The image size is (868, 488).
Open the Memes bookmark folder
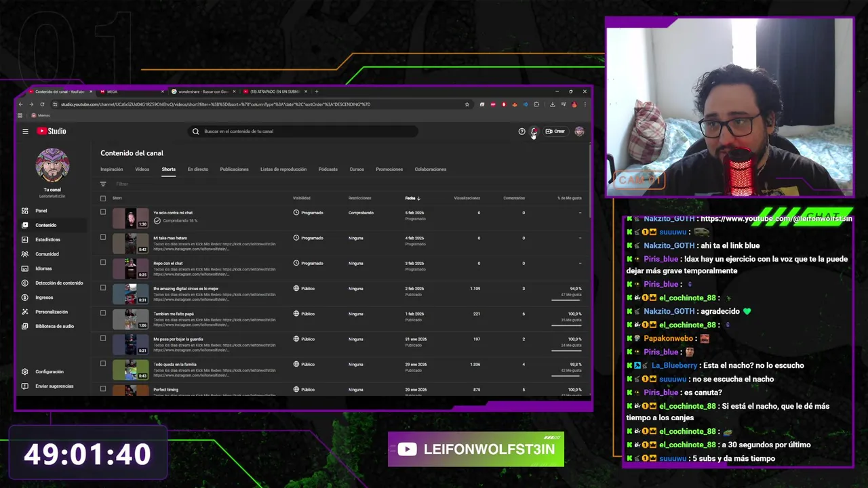(x=41, y=115)
